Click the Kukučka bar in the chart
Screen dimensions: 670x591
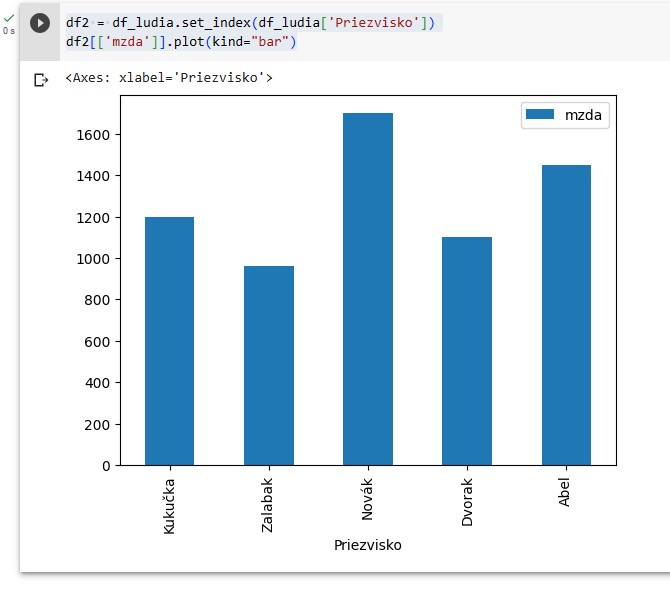(x=169, y=340)
